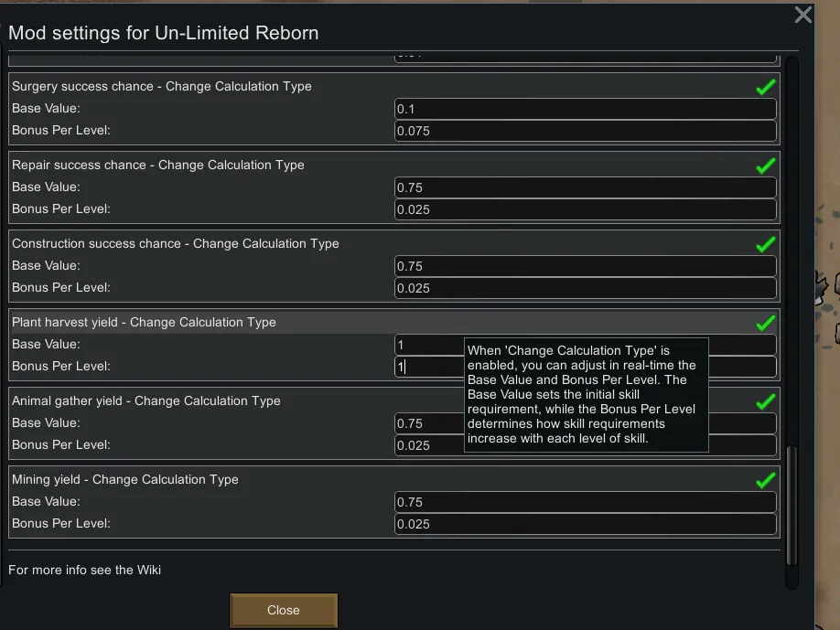Click Plant harvest yield Base Value field
840x630 pixels.
428,345
